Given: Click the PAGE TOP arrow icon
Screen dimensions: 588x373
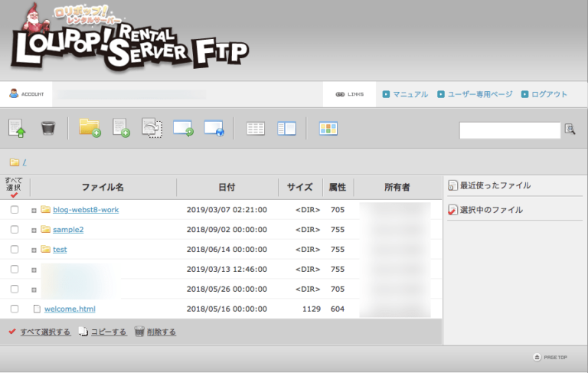Looking at the screenshot, I should [x=537, y=357].
